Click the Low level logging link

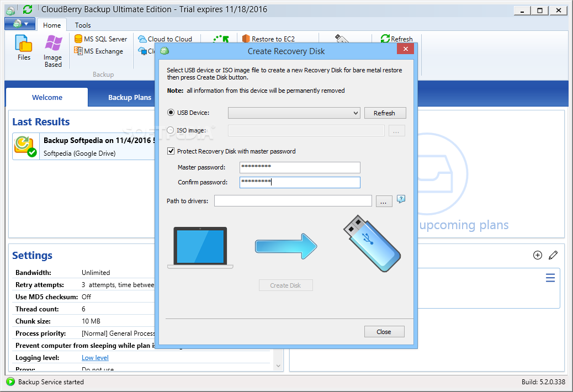coord(95,358)
